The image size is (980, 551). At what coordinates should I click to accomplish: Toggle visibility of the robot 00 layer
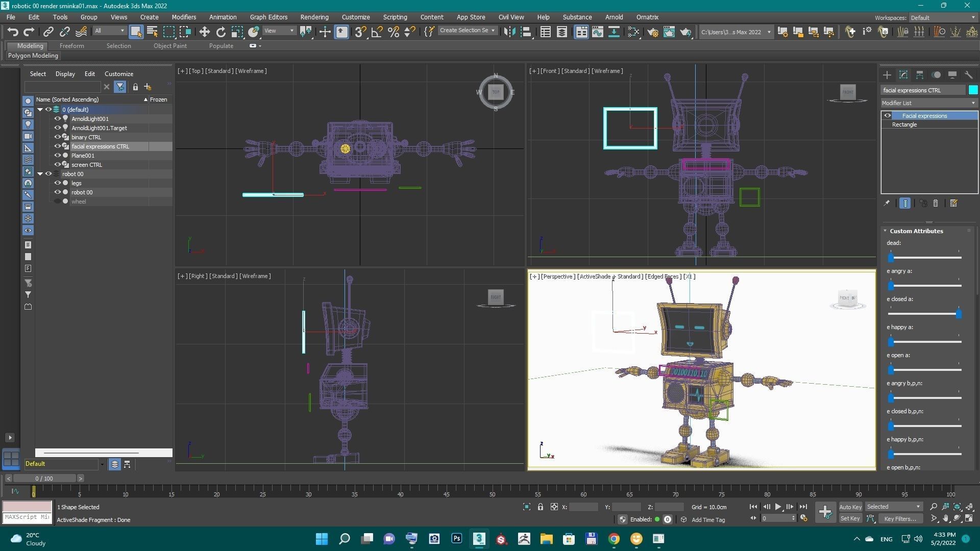pos(48,174)
